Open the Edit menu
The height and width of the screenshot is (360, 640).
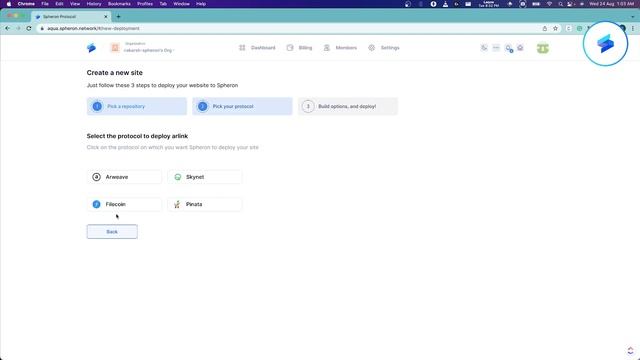[59, 4]
